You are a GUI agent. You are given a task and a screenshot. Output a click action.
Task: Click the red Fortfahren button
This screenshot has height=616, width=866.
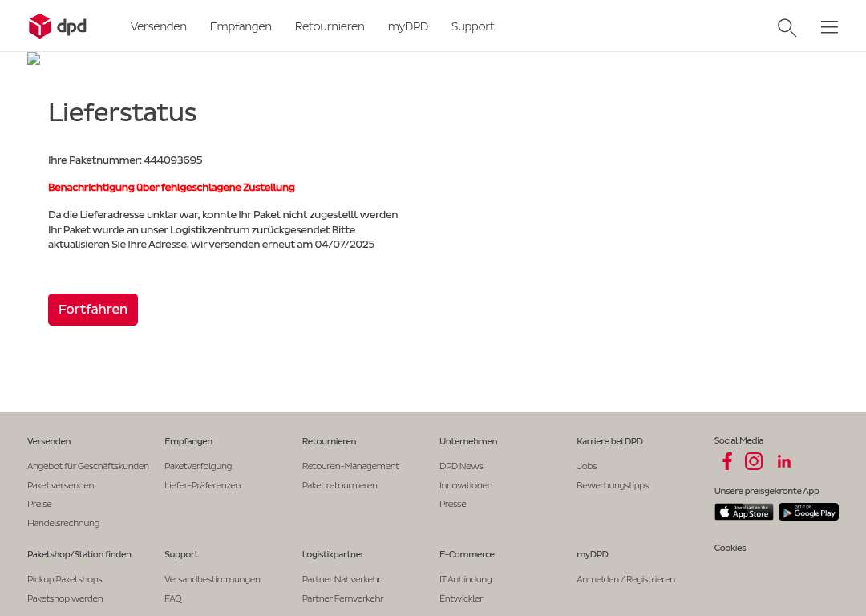[93, 310]
